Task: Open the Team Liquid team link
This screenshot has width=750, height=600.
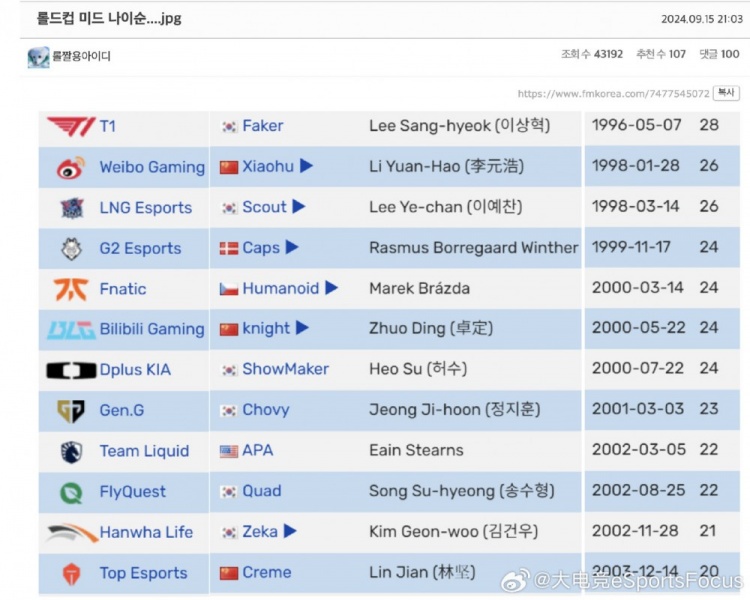Action: (144, 451)
